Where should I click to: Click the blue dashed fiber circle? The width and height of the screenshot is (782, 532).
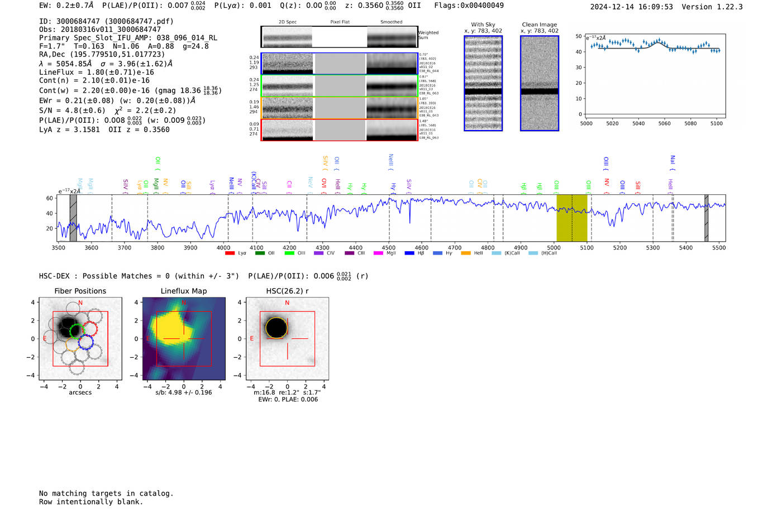pyautogui.click(x=85, y=342)
